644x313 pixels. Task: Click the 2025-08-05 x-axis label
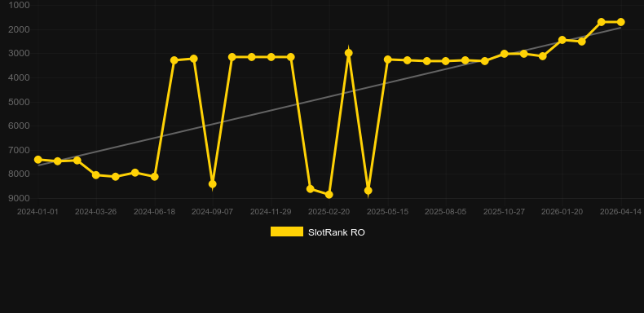(446, 212)
